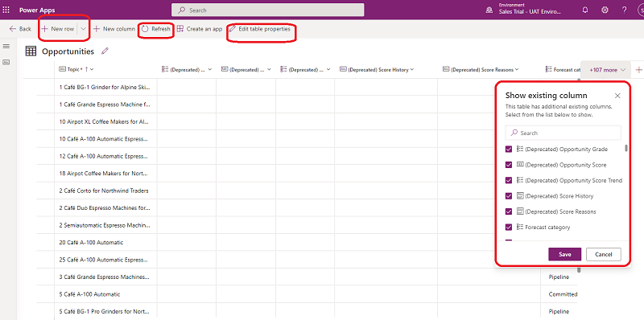This screenshot has width=644, height=320.
Task: Click Pipeline cell in the 3 Café Grande row
Action: (x=559, y=277)
